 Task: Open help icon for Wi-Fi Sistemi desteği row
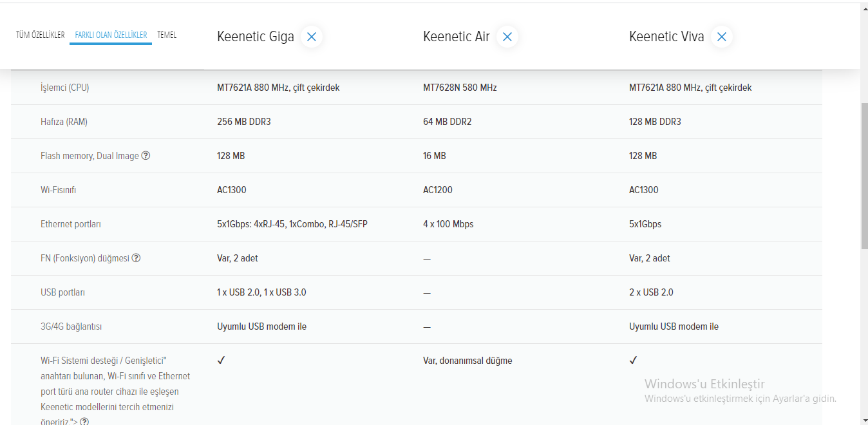click(x=84, y=422)
